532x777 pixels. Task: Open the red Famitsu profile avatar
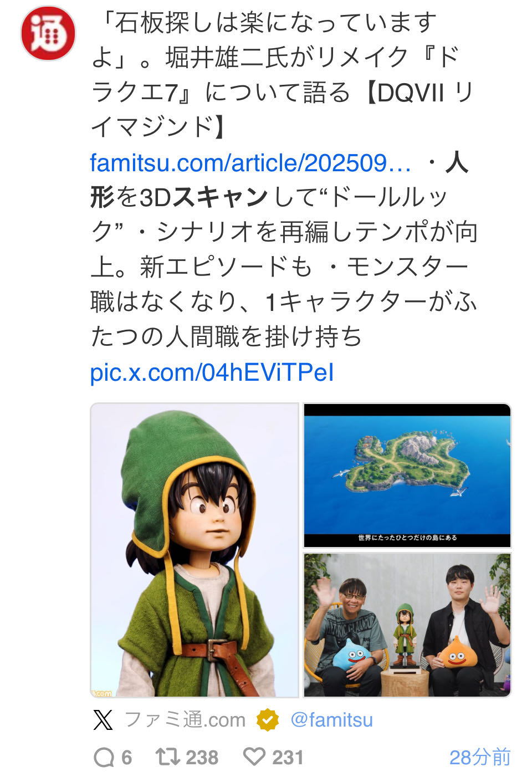(x=48, y=33)
